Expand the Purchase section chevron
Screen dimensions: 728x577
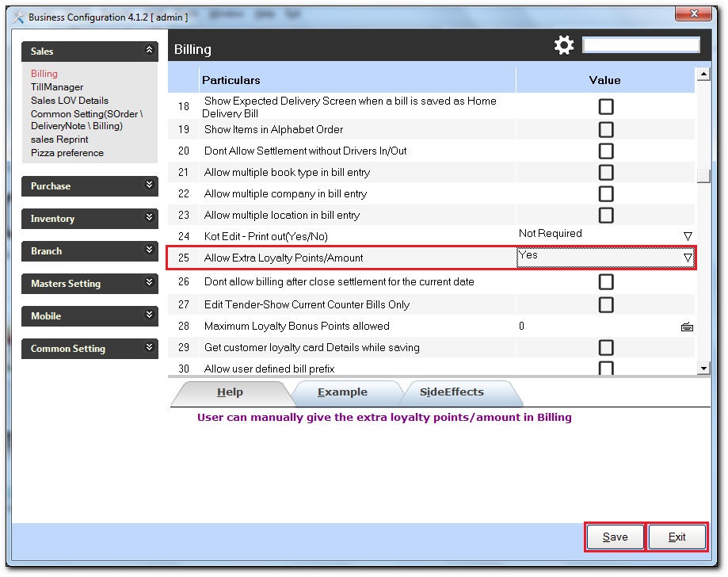(x=149, y=185)
